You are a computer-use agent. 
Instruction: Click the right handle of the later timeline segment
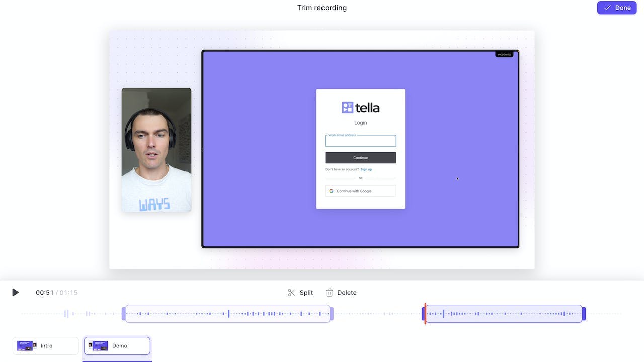[584, 314]
